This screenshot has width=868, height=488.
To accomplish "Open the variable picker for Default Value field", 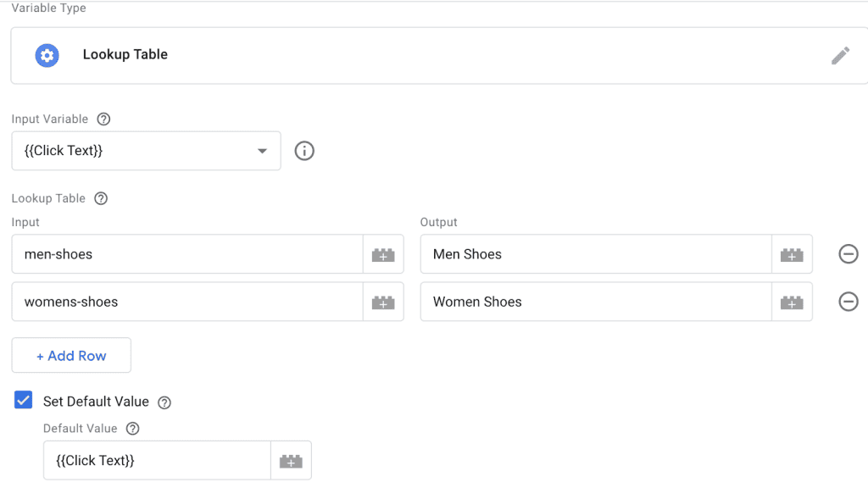I will tap(291, 460).
